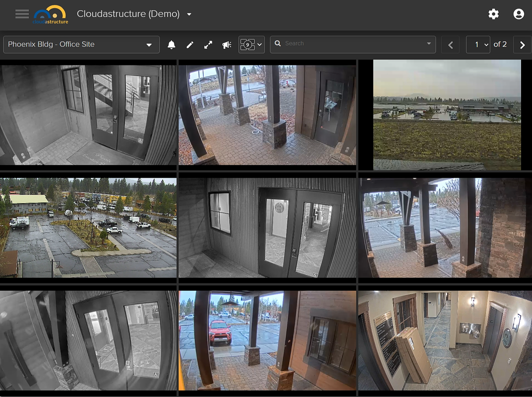This screenshot has height=397, width=532.
Task: Open the settings gear icon
Action: click(493, 14)
